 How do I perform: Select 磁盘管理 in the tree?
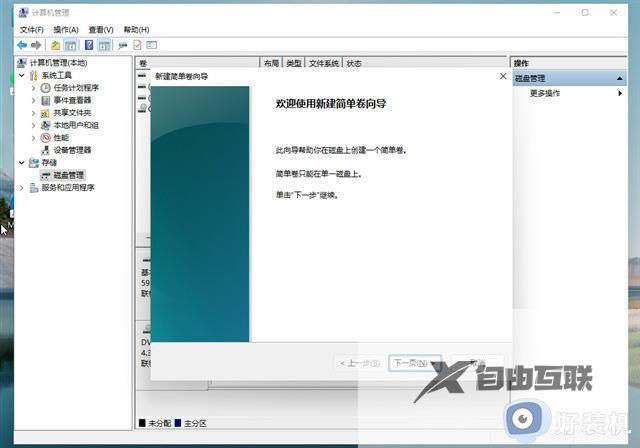click(x=69, y=175)
